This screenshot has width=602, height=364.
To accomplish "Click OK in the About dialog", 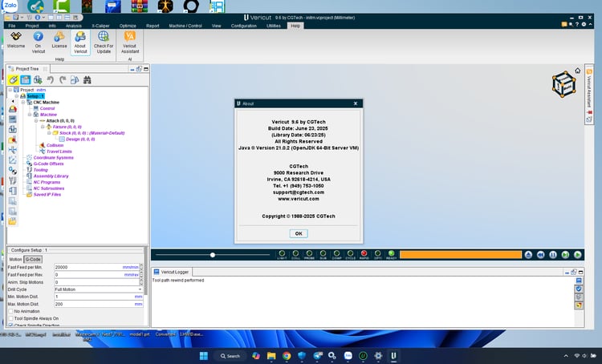I will click(x=299, y=233).
